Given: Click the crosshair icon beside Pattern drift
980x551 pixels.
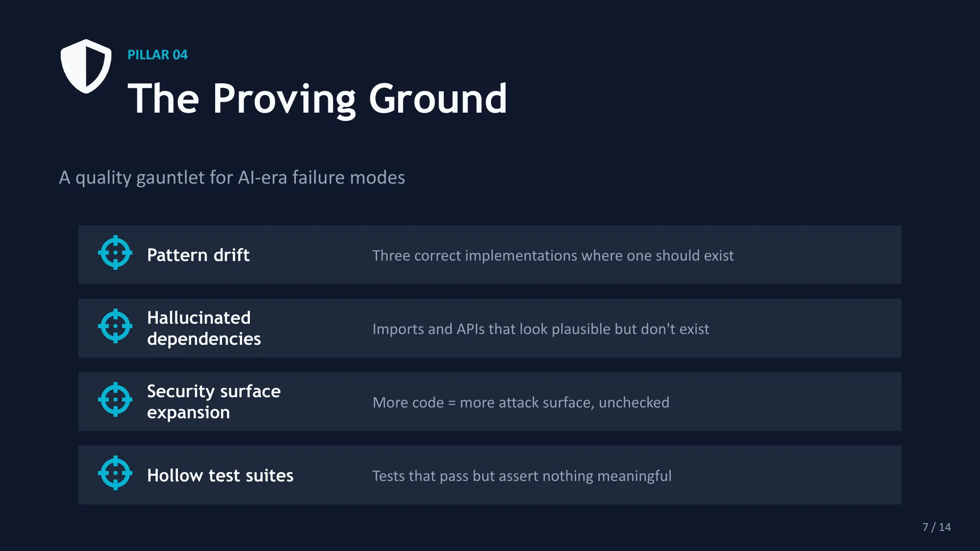Looking at the screenshot, I should pos(115,253).
